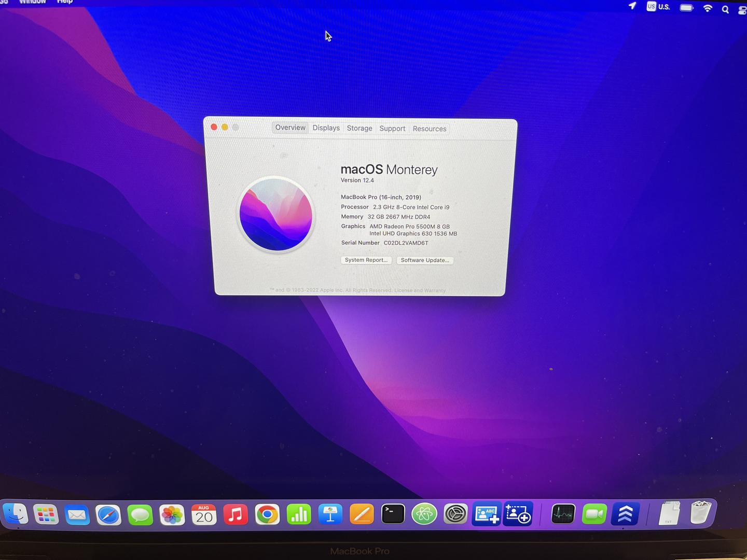Viewport: 747px width, 560px height.
Task: Launch FaceTime from the Dock
Action: 594,514
